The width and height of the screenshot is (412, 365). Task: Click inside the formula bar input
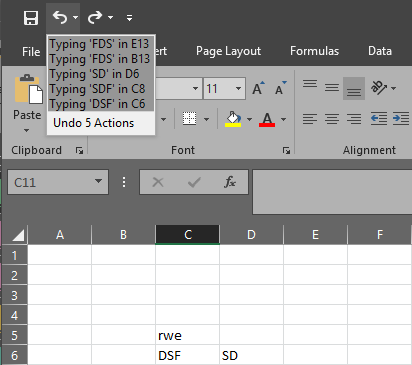(x=332, y=192)
